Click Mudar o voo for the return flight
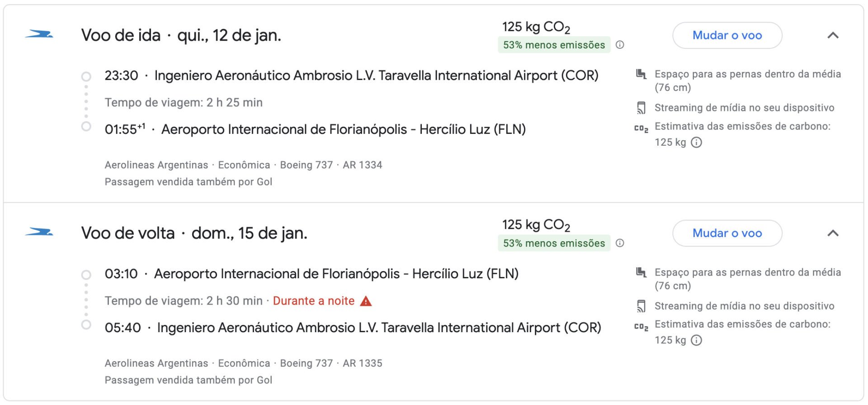Image resolution: width=868 pixels, height=405 pixels. tap(727, 233)
